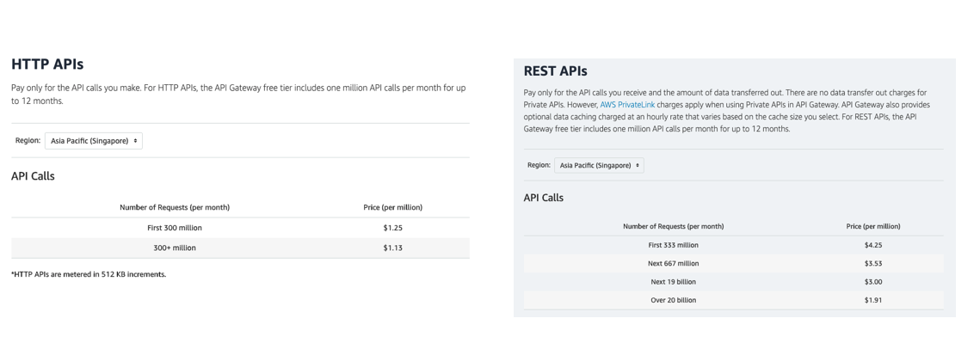980x349 pixels.
Task: Click the $1.25 price cell
Action: [392, 228]
